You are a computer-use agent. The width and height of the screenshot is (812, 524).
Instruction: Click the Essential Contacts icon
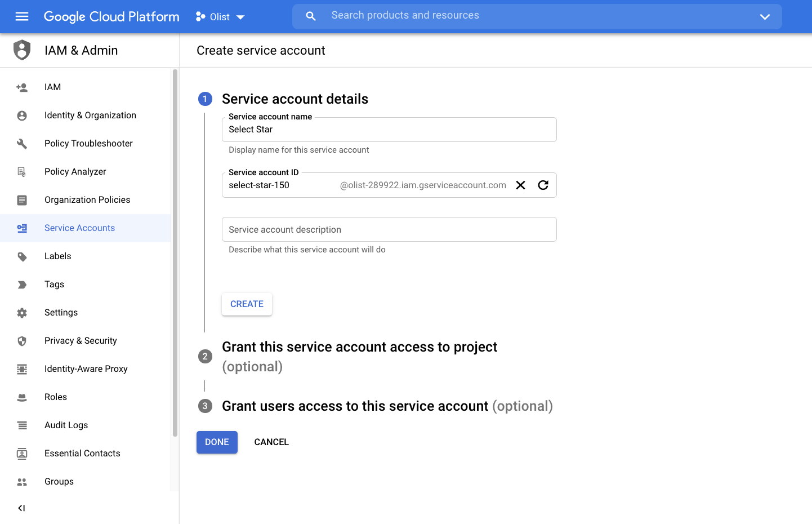click(22, 454)
